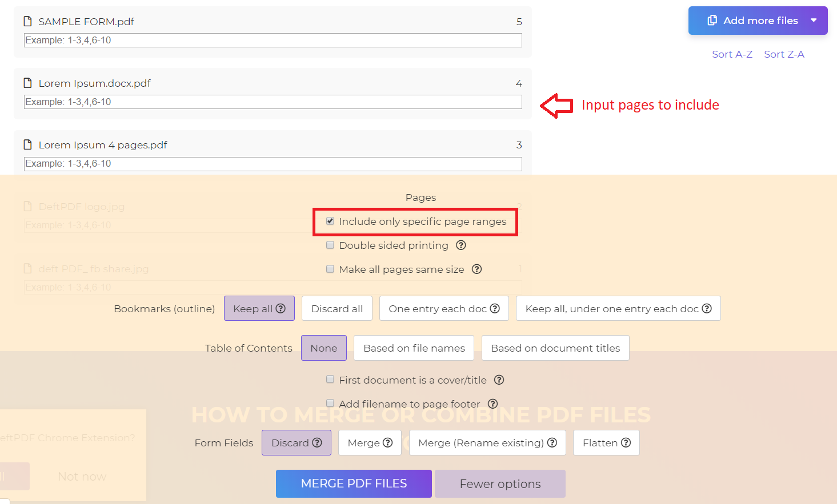Click help icon for First document is a cover/title
The height and width of the screenshot is (504, 837).
499,380
